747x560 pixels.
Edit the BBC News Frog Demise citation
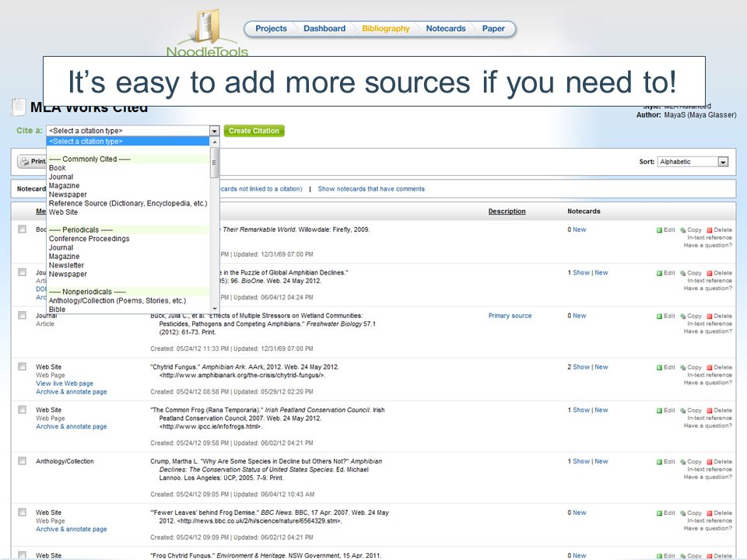click(x=665, y=513)
